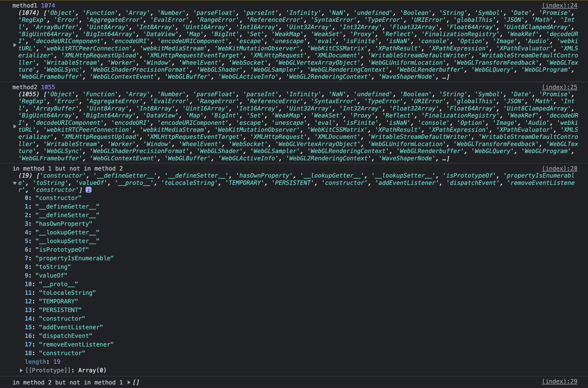Click the length: 19 property row
Screen dimensions: 588x388
tap(43, 362)
